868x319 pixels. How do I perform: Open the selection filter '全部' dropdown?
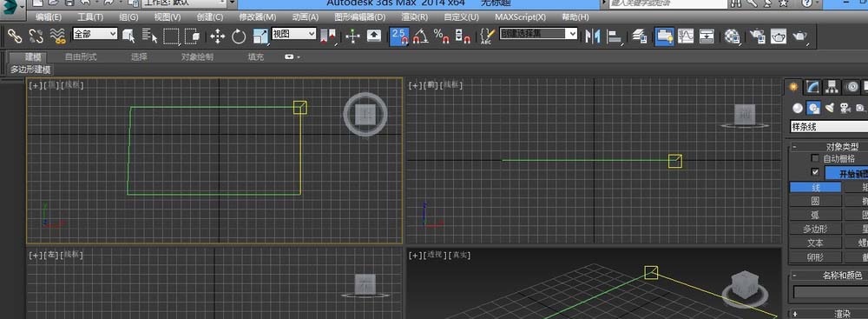click(95, 34)
